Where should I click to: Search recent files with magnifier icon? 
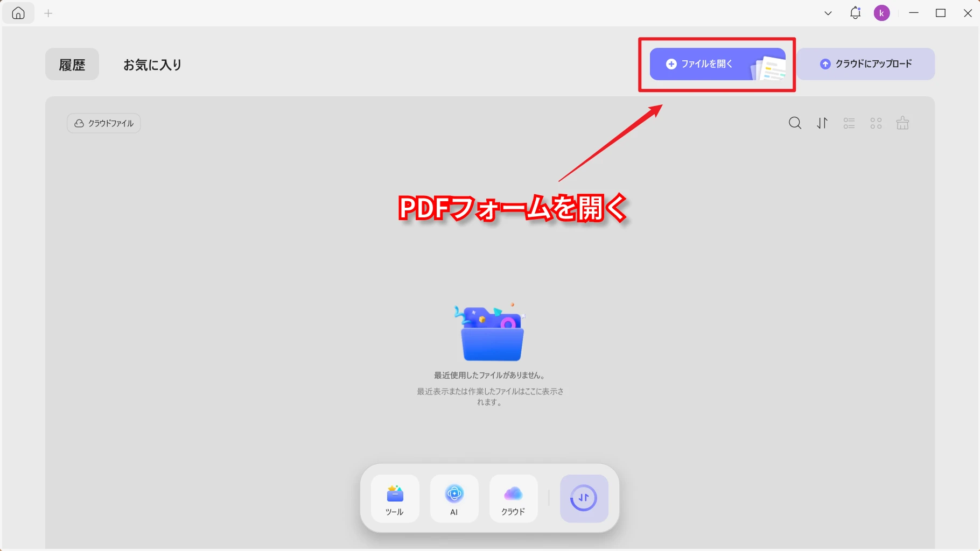pos(795,123)
